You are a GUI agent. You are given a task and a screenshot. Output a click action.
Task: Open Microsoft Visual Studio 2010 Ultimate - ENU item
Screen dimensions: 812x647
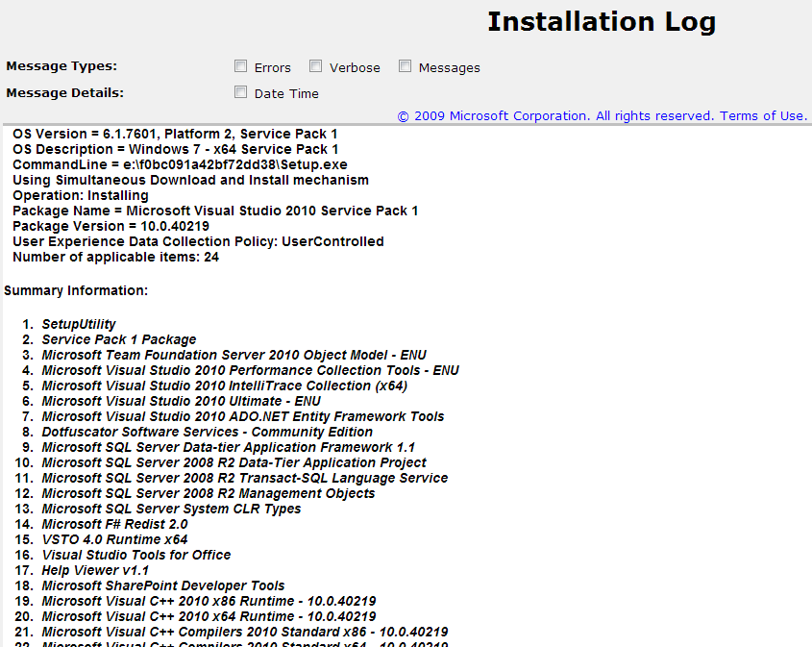tap(182, 402)
